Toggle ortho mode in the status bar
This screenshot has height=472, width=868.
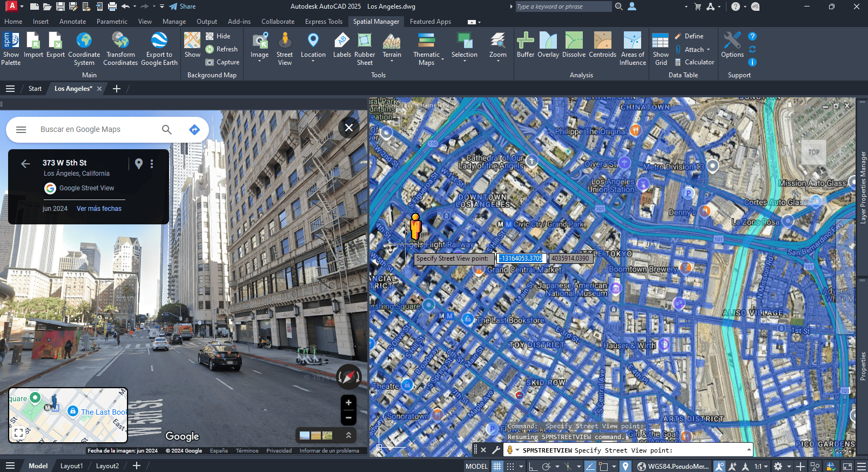[533, 466]
